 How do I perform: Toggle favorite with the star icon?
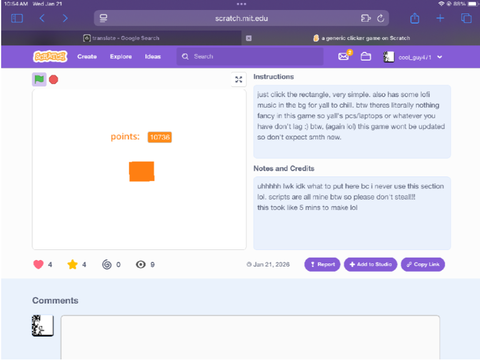(72, 264)
